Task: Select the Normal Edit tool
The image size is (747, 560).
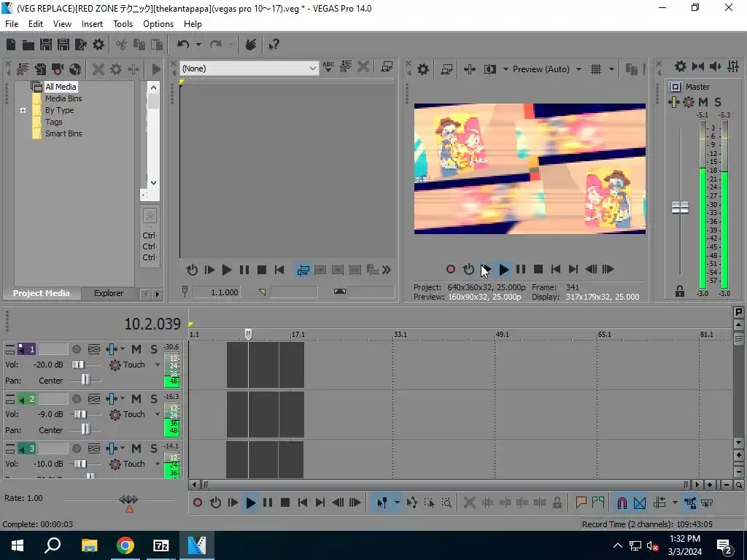Action: 382,502
